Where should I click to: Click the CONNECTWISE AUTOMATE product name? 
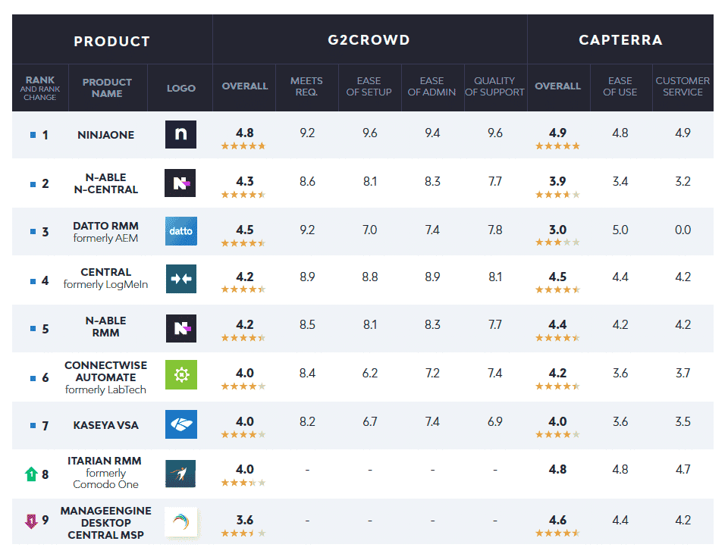[x=106, y=377]
